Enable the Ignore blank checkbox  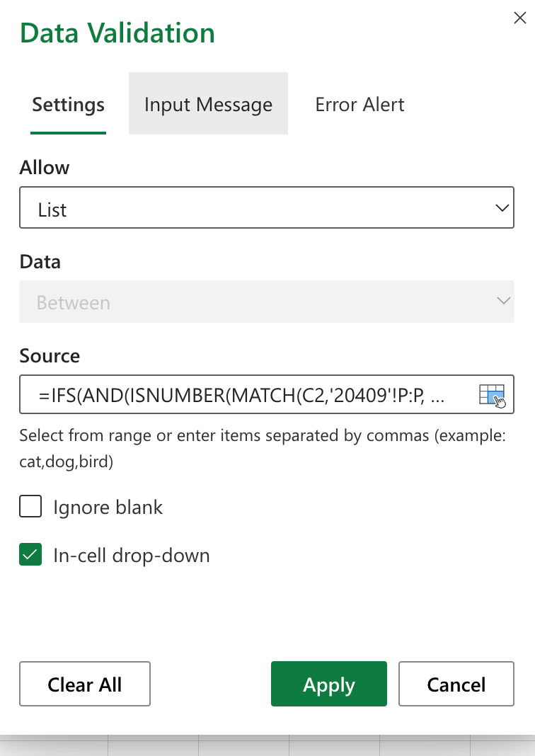(x=30, y=506)
